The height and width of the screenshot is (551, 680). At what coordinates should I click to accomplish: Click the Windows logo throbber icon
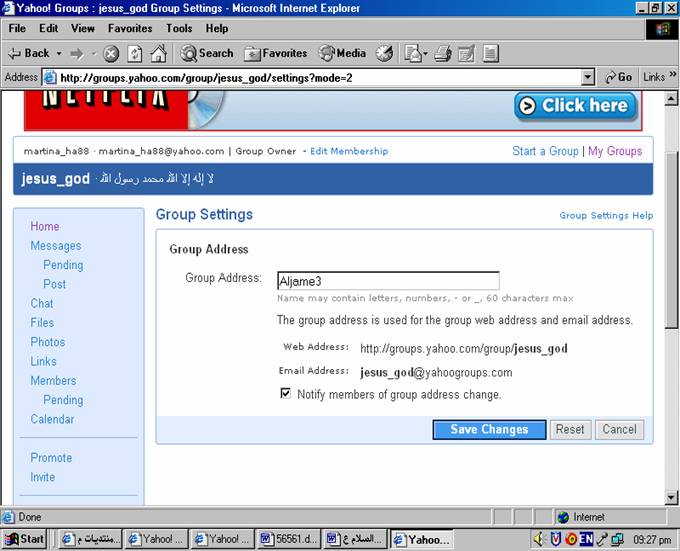click(x=662, y=30)
